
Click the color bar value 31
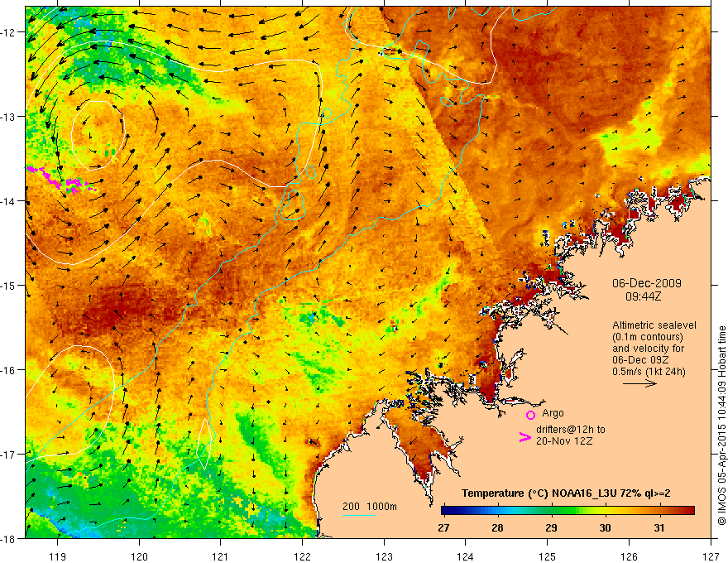pyautogui.click(x=659, y=528)
